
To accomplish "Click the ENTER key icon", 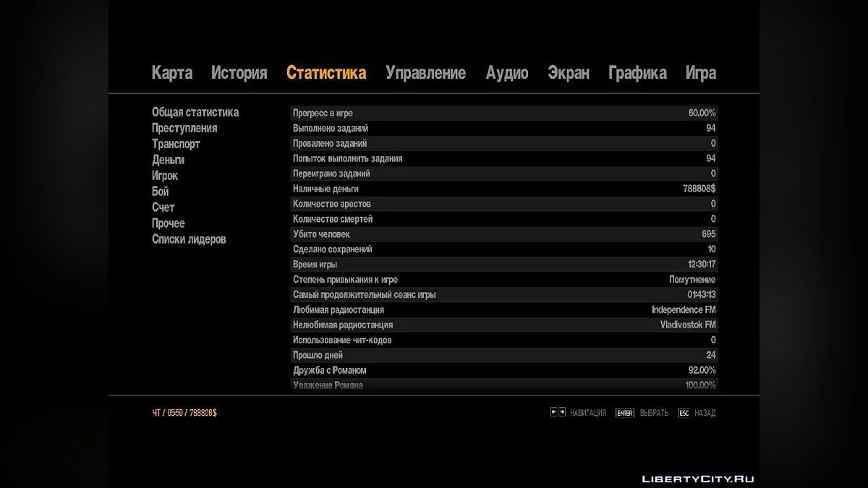I will (624, 413).
